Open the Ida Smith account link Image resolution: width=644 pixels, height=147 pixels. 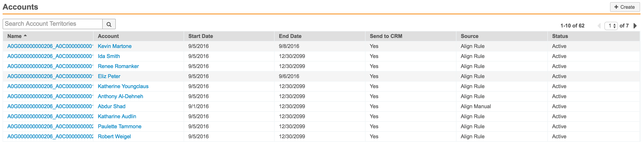109,56
